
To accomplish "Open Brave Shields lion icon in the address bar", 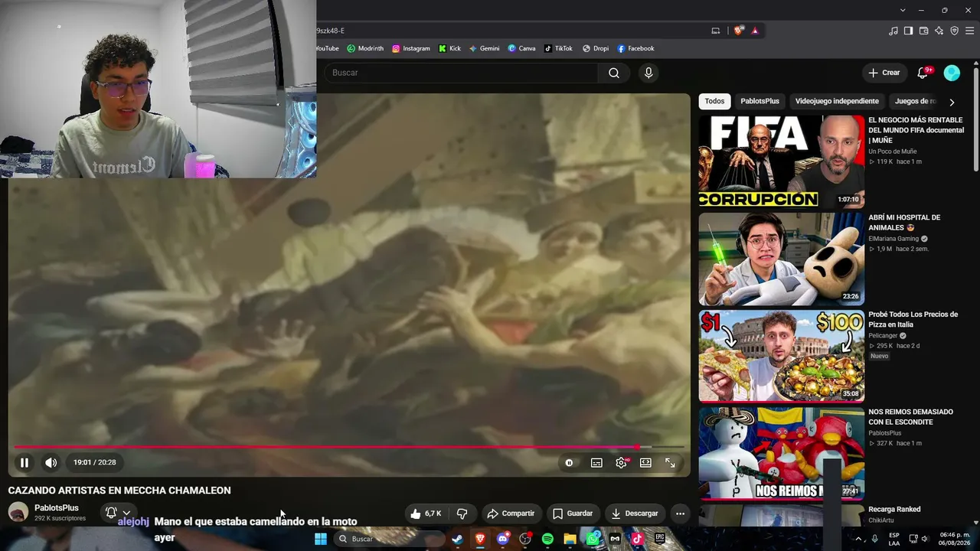I will click(738, 31).
